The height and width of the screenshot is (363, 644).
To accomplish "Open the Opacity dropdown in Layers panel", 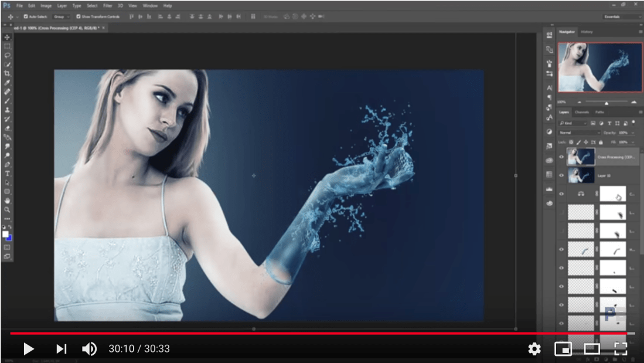I will tap(633, 133).
